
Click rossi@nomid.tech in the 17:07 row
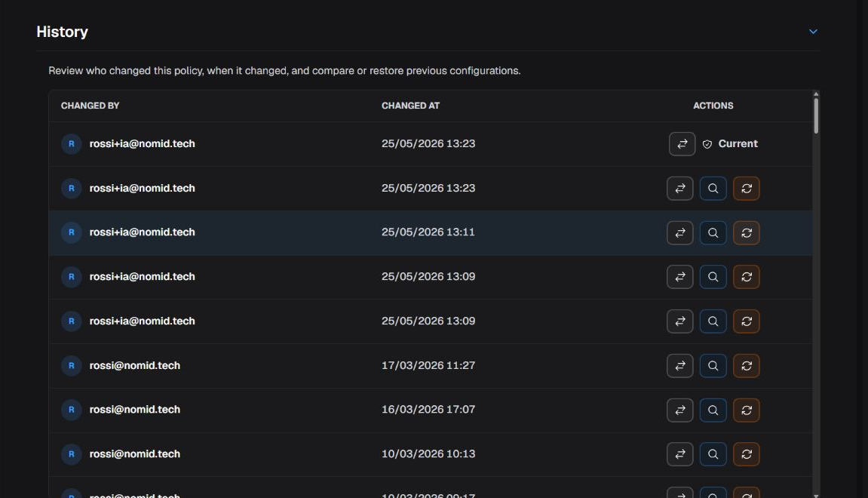(134, 410)
